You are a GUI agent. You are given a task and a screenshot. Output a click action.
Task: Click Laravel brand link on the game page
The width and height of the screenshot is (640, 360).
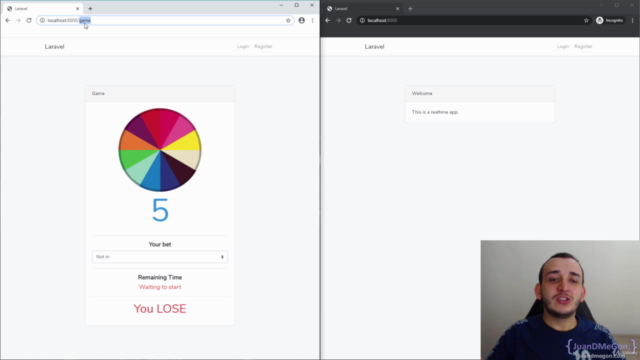(54, 47)
